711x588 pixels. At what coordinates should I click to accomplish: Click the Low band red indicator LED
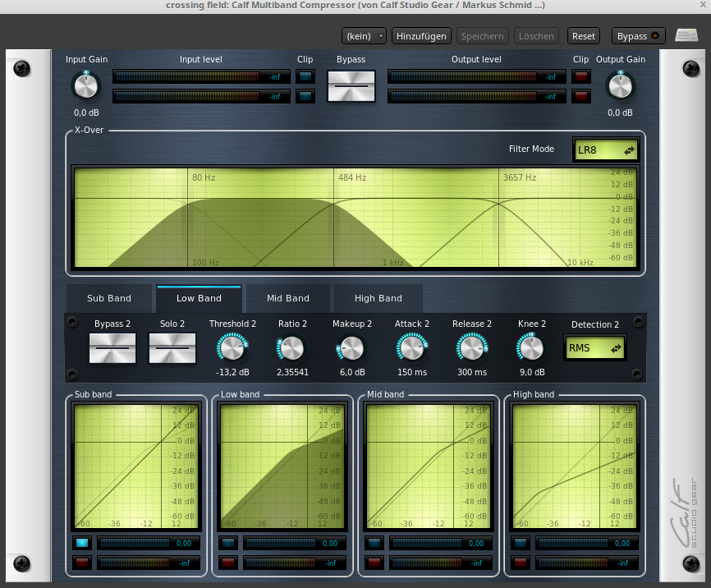pyautogui.click(x=228, y=563)
